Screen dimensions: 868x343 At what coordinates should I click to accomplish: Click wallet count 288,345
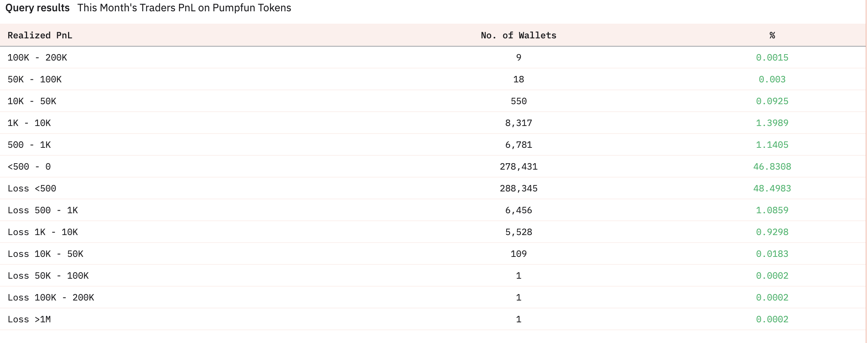(x=518, y=188)
